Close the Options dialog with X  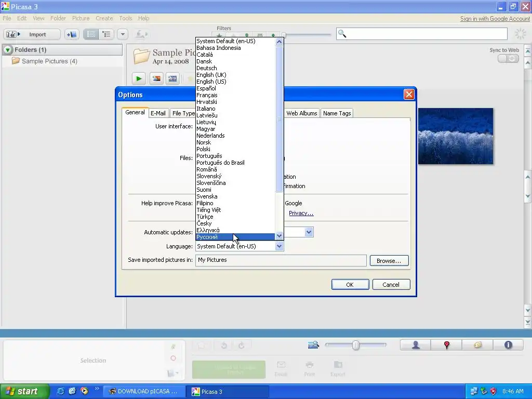(x=409, y=95)
